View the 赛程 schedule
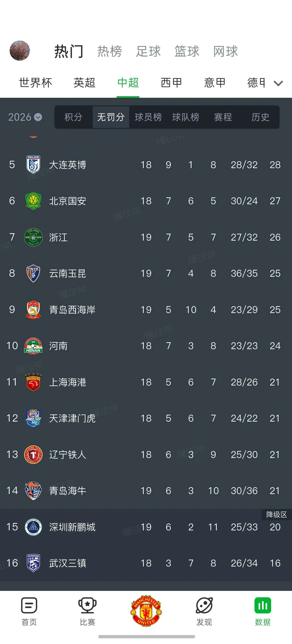Image resolution: width=292 pixels, height=644 pixels. [223, 117]
